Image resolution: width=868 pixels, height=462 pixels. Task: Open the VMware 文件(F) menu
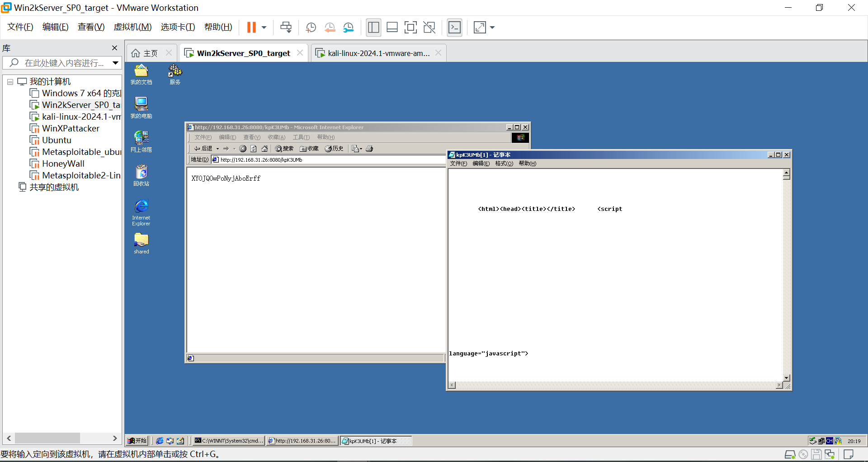coord(20,27)
